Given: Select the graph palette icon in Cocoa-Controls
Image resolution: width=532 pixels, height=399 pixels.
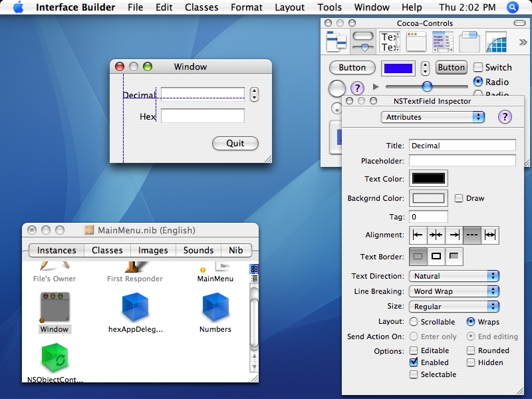Looking at the screenshot, I should click(x=496, y=41).
